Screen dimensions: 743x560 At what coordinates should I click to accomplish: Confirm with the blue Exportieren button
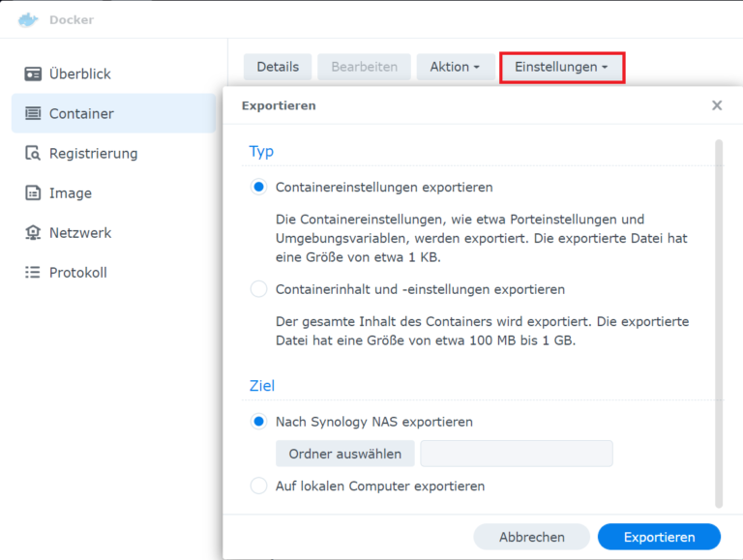(659, 537)
